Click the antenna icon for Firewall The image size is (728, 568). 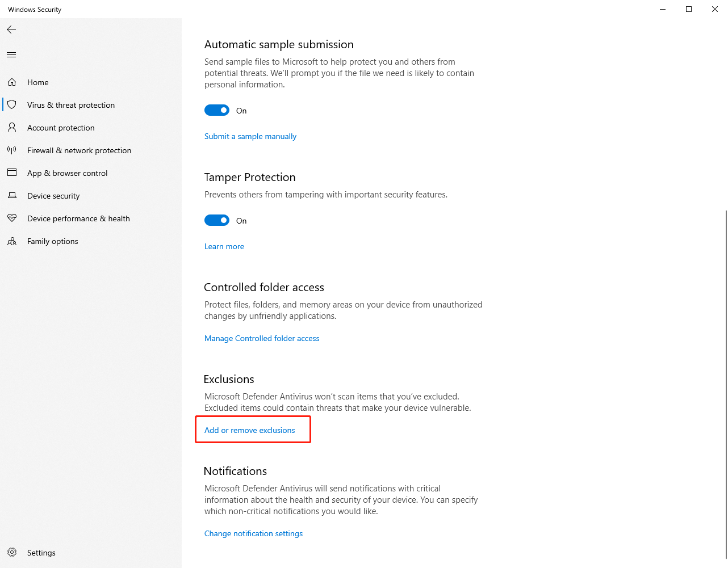tap(12, 150)
